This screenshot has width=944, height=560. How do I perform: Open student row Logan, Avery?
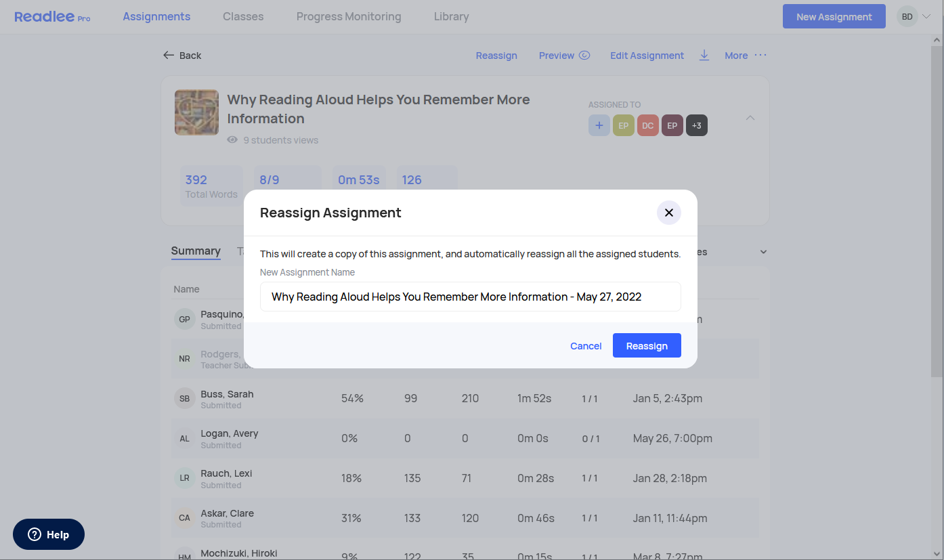tap(465, 438)
